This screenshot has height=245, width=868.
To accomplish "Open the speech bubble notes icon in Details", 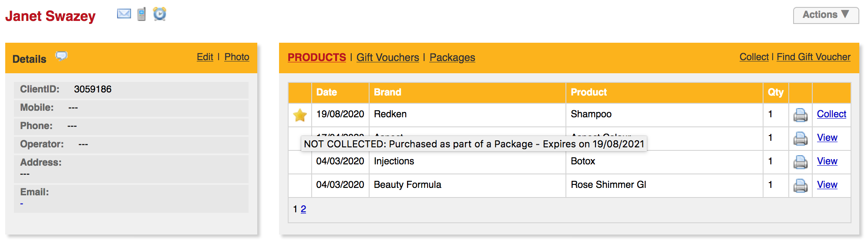I will (x=61, y=56).
